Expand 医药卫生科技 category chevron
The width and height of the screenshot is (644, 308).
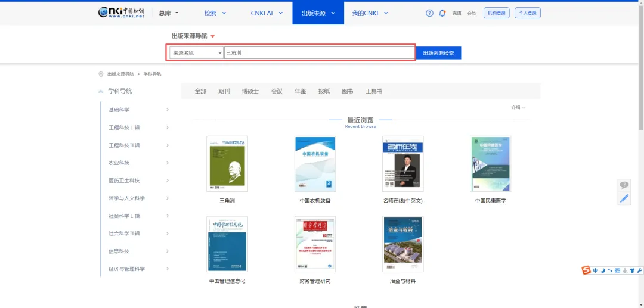tap(168, 181)
